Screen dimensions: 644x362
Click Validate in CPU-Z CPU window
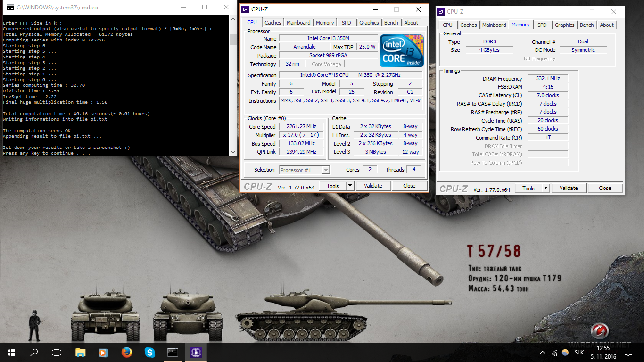(373, 186)
